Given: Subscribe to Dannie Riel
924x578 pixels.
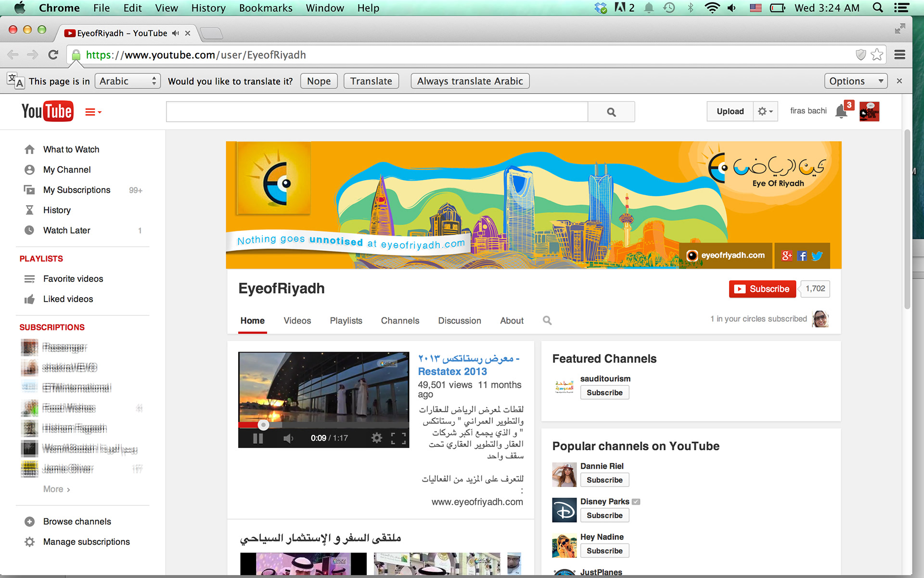Looking at the screenshot, I should click(x=604, y=480).
